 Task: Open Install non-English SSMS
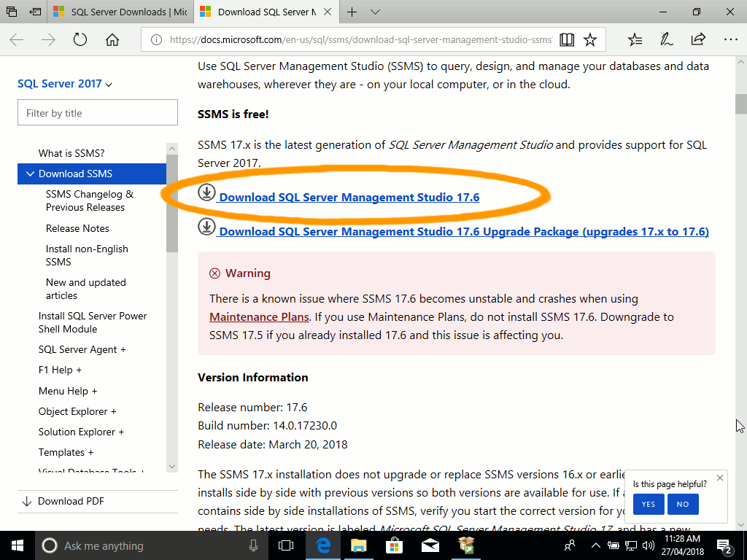tap(87, 255)
